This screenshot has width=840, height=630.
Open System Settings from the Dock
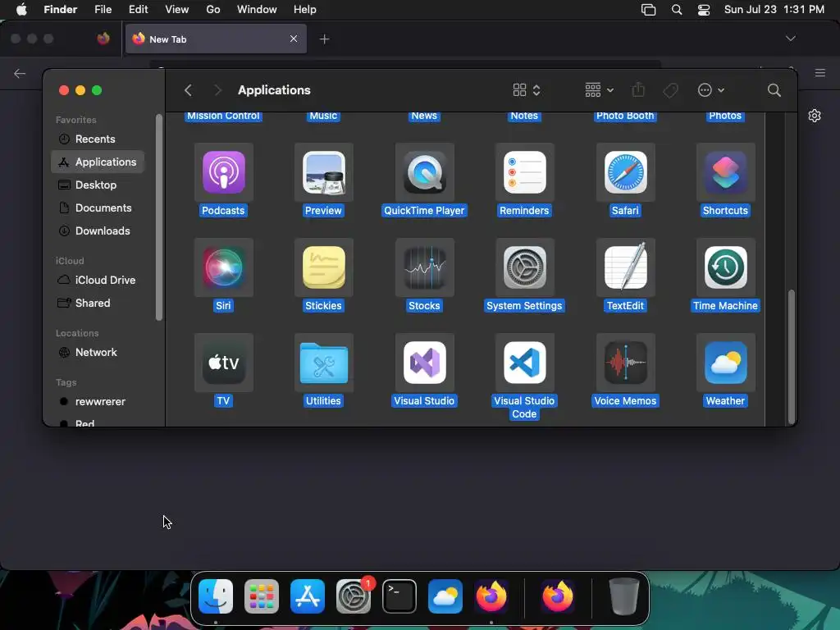(x=354, y=596)
